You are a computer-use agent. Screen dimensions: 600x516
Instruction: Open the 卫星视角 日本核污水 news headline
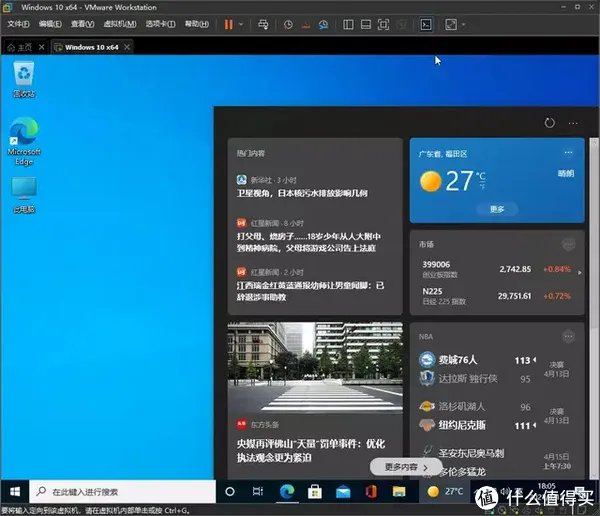[302, 193]
